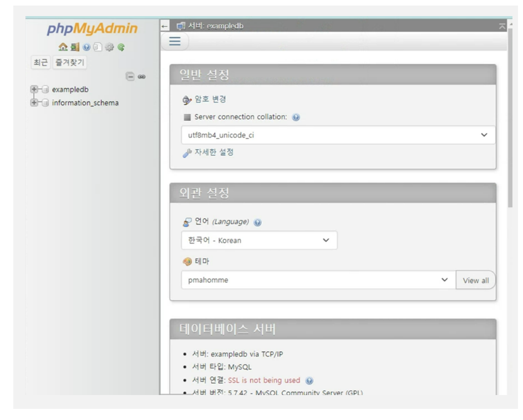
Task: Expand the information_schema tree node
Action: 34,103
